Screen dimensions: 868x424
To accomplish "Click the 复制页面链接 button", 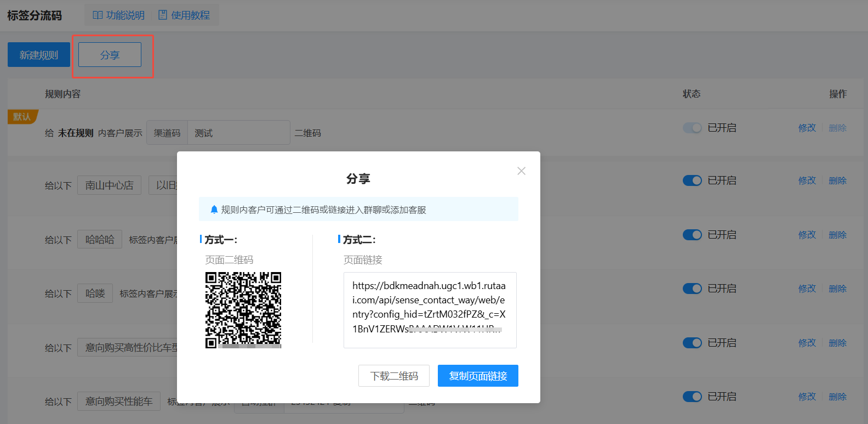I will click(x=478, y=376).
